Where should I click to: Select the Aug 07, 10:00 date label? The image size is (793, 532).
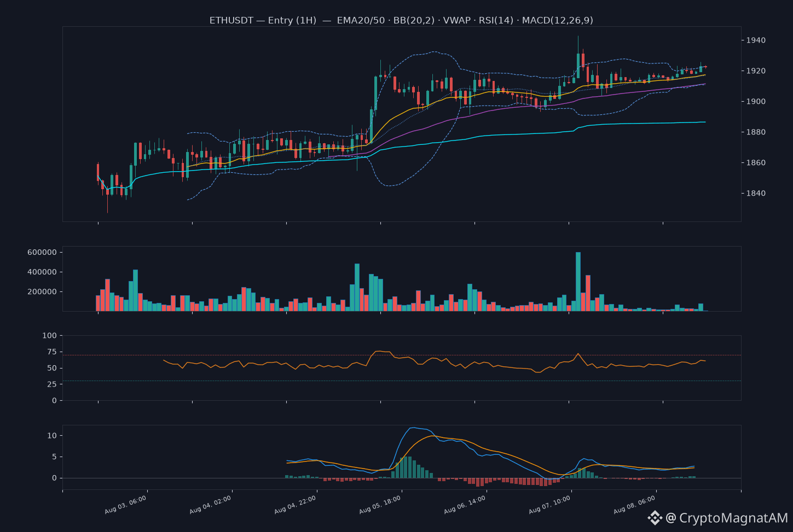[x=550, y=505]
